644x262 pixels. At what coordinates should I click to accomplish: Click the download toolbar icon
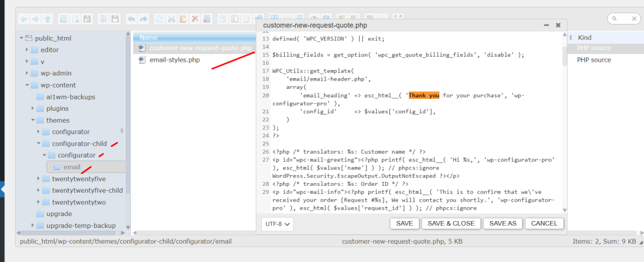[x=114, y=18]
